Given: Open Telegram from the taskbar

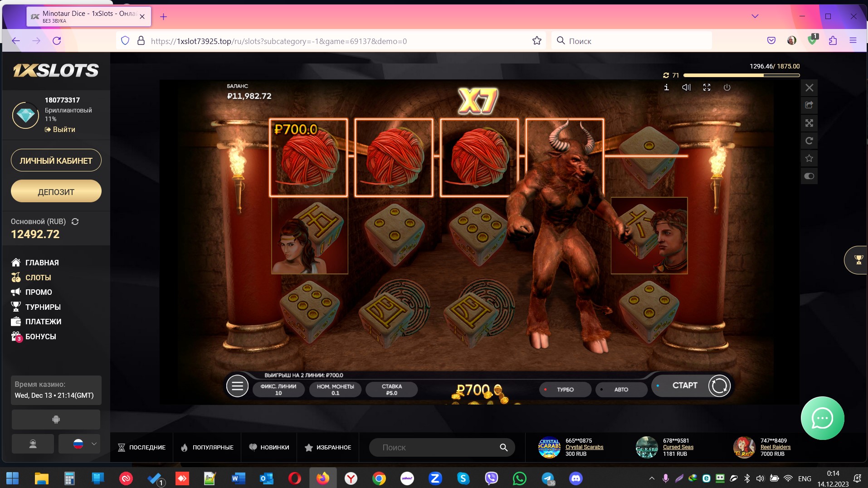Looking at the screenshot, I should tap(548, 478).
